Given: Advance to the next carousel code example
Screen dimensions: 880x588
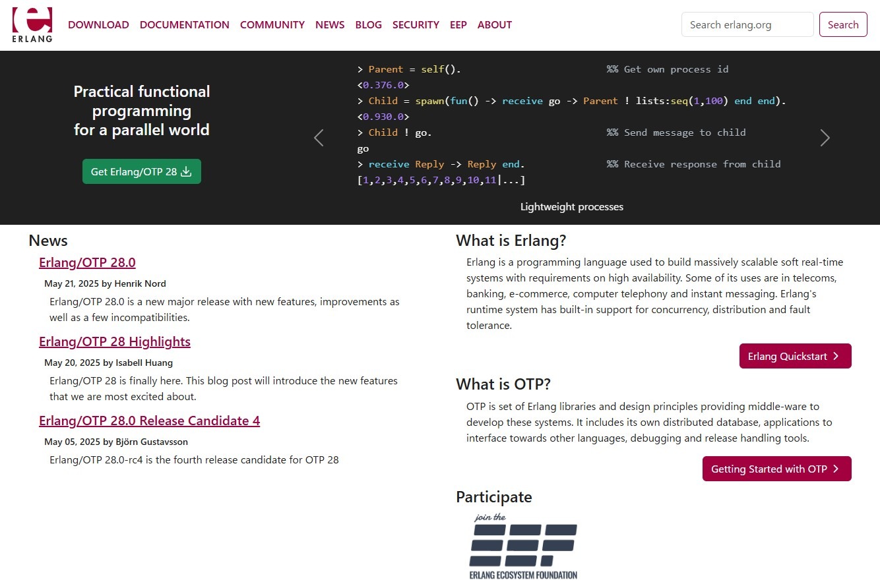Looking at the screenshot, I should pyautogui.click(x=825, y=138).
